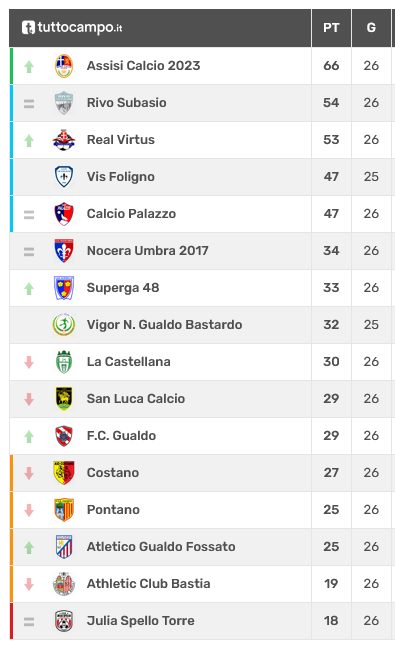Click Julia Spello Torre crest
The image size is (395, 647).
(x=64, y=621)
